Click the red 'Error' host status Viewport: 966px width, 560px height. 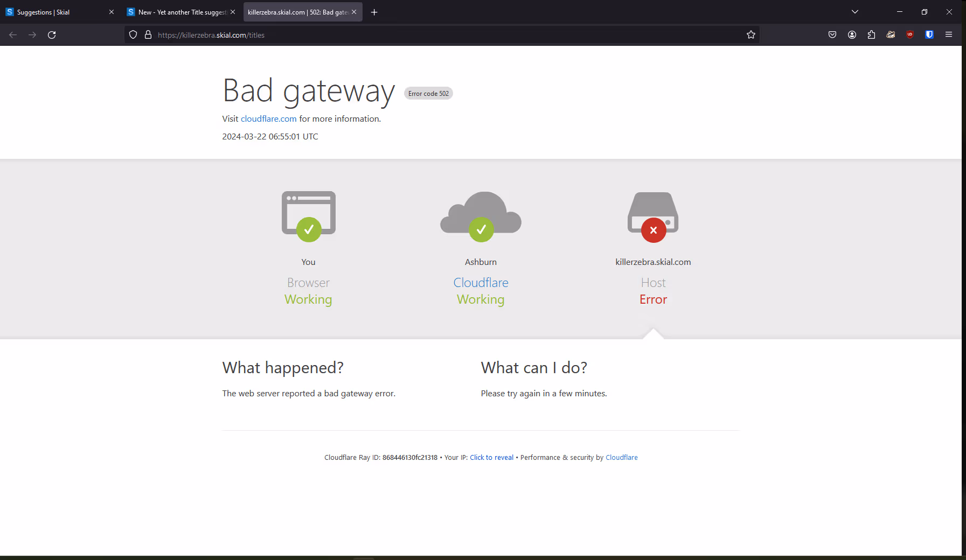point(653,299)
